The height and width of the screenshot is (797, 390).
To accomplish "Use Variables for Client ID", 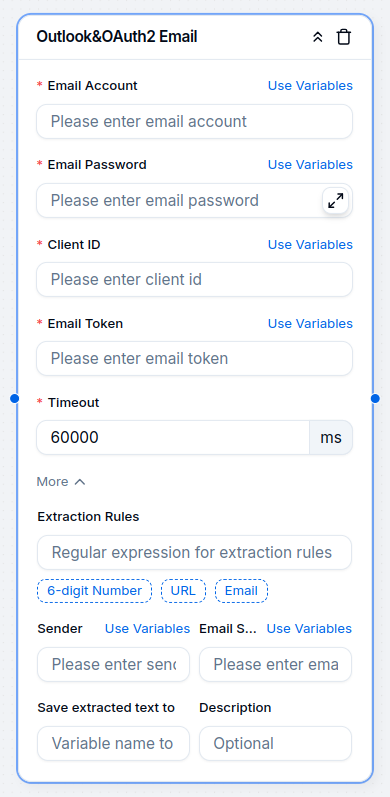I will [x=310, y=244].
